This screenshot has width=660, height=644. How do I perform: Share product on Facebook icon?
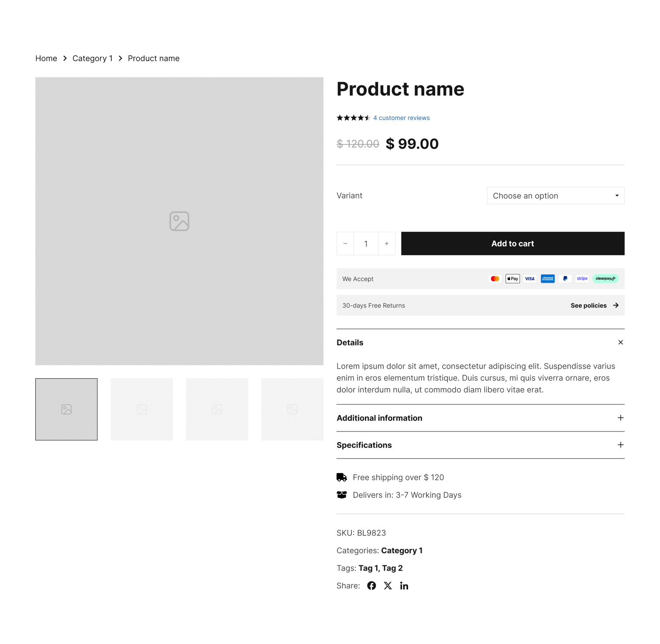[371, 586]
